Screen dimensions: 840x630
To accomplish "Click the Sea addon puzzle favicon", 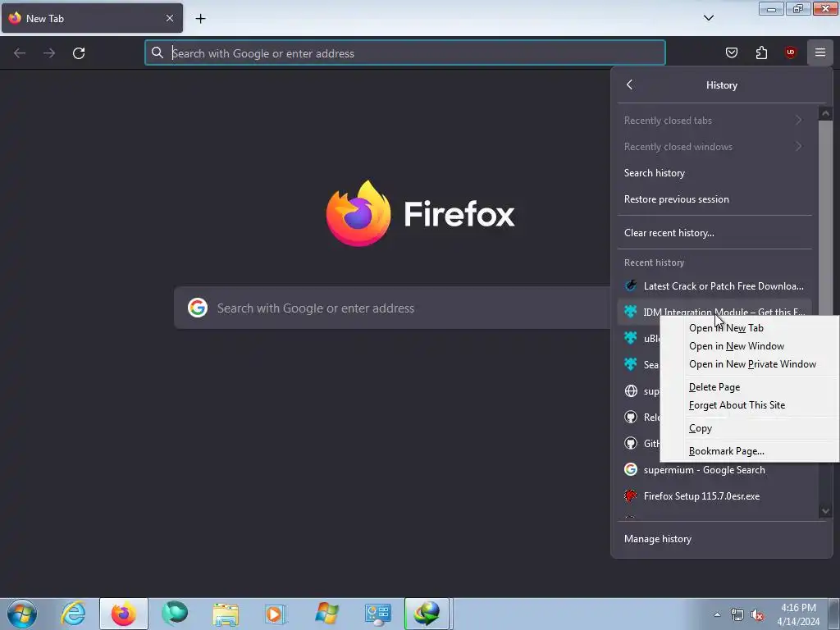I will click(x=631, y=364).
